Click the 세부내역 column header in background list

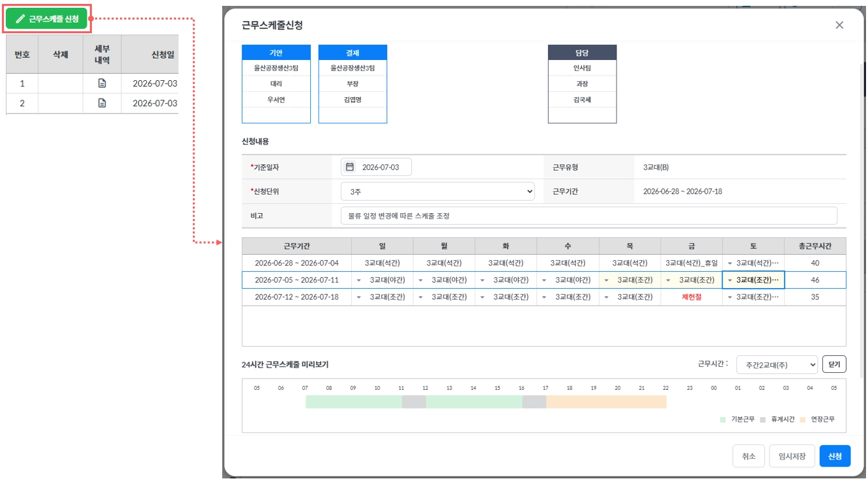(102, 55)
